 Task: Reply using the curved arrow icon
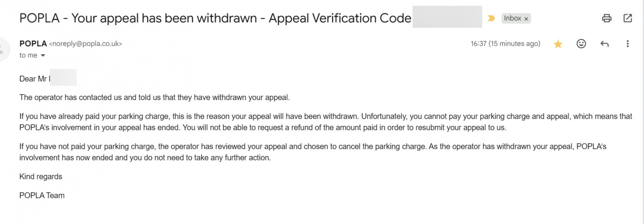coord(605,43)
